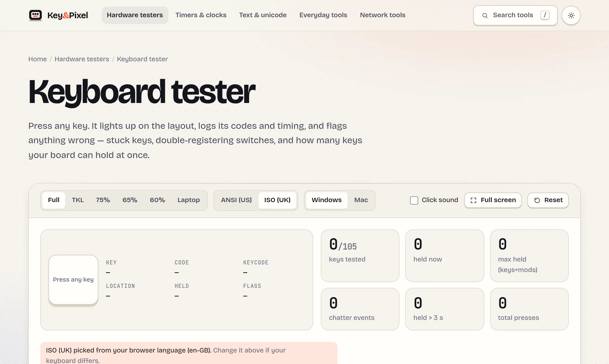
Task: Choose the Laptop keyboard layout
Action: 189,200
